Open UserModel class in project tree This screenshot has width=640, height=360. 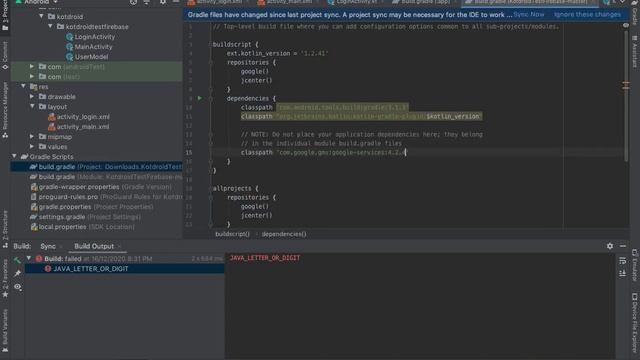click(91, 57)
